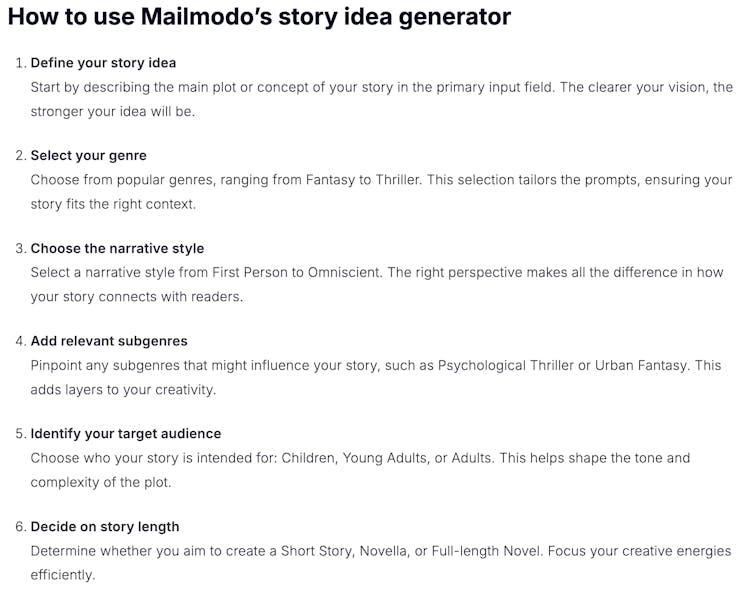Select the "Identify your target audience" step title
Screen dimensions: 750x590
pos(126,434)
